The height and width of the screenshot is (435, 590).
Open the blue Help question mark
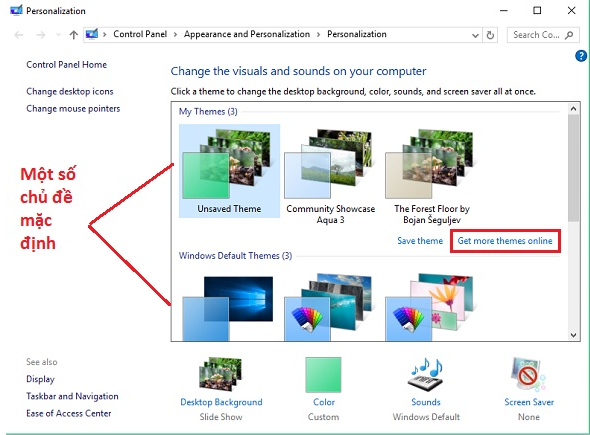tap(581, 56)
